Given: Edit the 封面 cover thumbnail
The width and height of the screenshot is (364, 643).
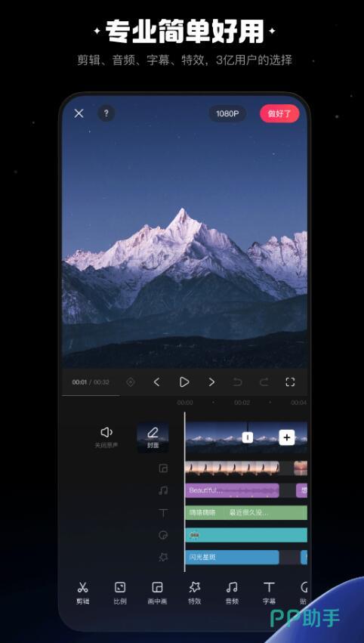Looking at the screenshot, I should click(x=153, y=437).
